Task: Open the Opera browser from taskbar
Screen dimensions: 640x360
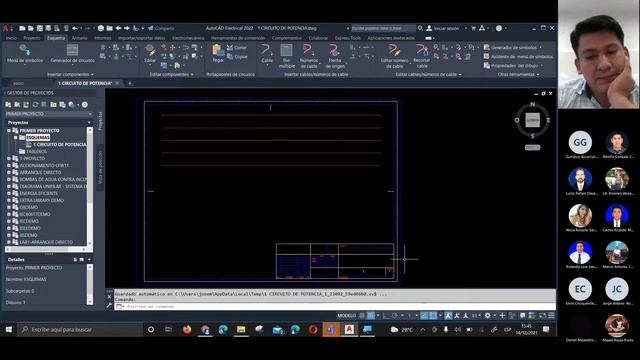Action: click(313, 329)
